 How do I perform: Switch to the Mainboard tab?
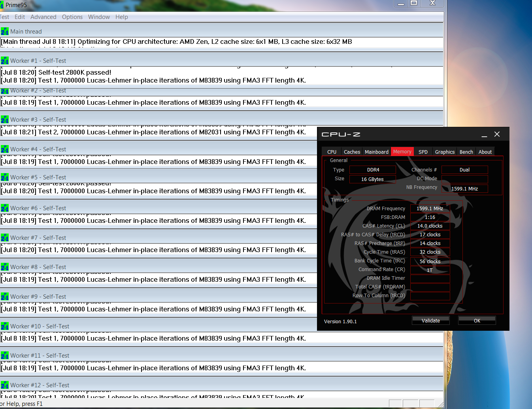(376, 152)
